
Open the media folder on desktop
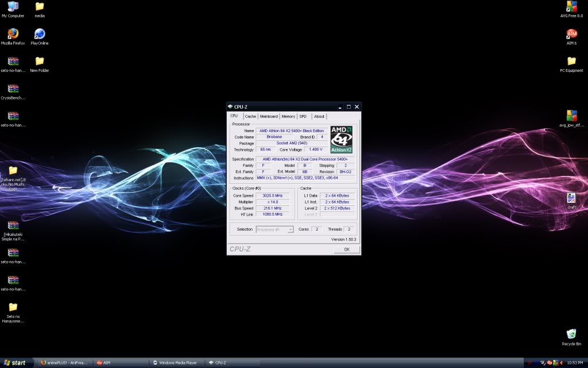click(x=40, y=10)
